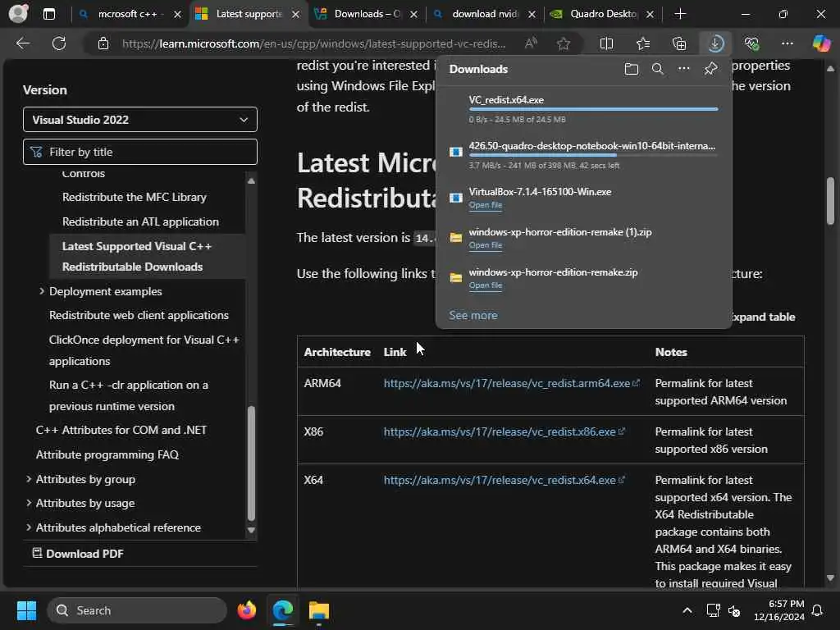
Task: Click Download PDF in sidebar
Action: [x=78, y=554]
